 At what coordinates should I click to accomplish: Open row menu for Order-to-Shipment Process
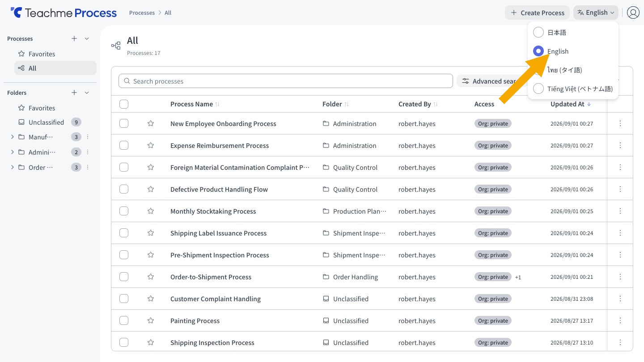tap(620, 277)
